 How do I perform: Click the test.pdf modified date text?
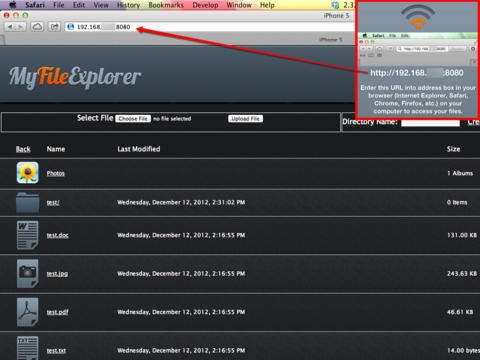181,312
